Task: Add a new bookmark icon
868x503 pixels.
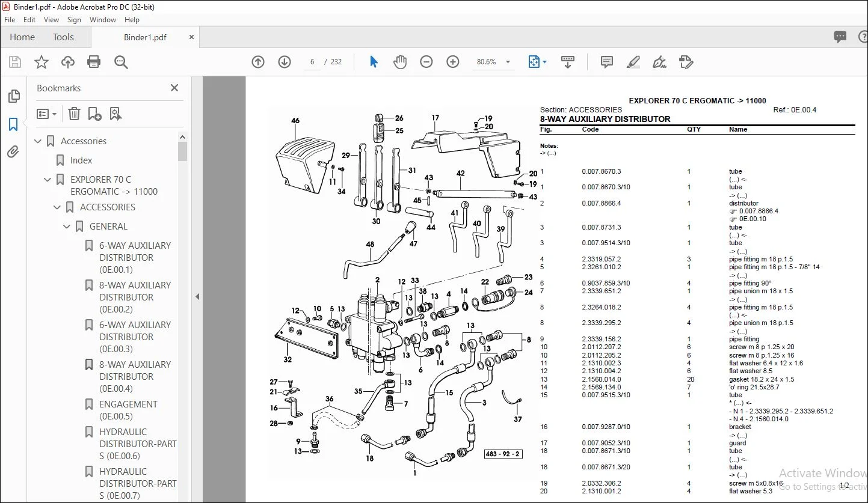Action: click(x=94, y=114)
